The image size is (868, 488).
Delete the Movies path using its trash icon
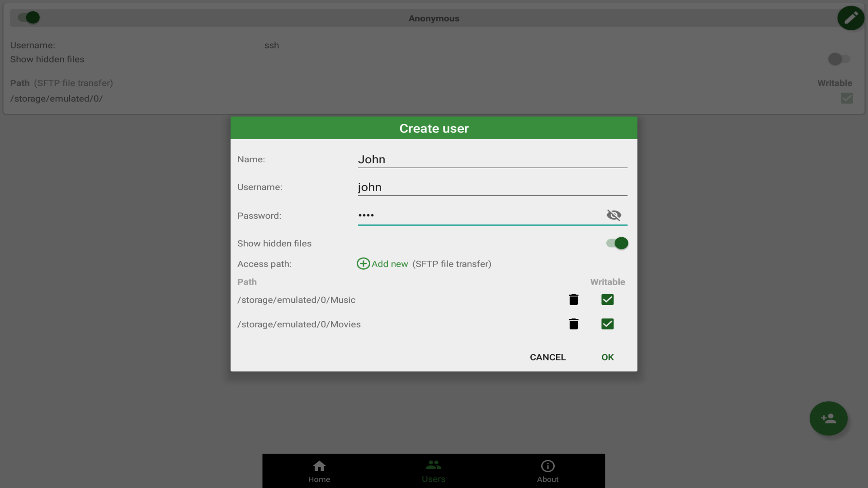click(x=573, y=324)
